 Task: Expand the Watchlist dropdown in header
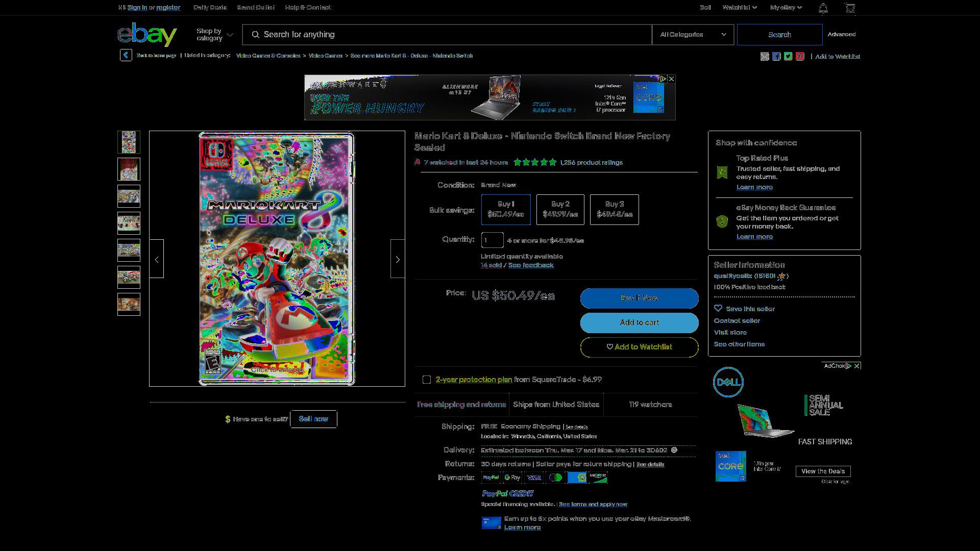coord(740,8)
